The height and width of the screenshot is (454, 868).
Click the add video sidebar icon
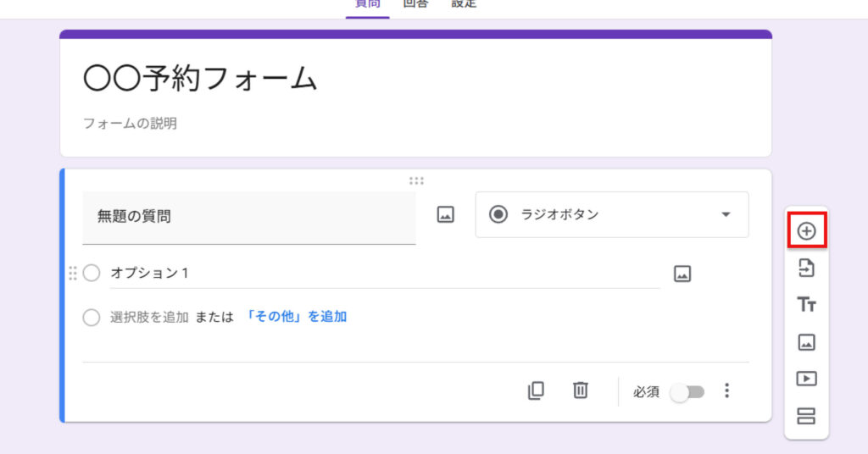coord(806,379)
